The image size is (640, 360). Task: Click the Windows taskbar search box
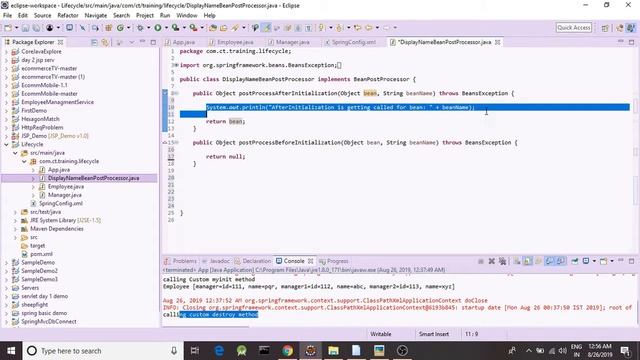click(x=102, y=351)
